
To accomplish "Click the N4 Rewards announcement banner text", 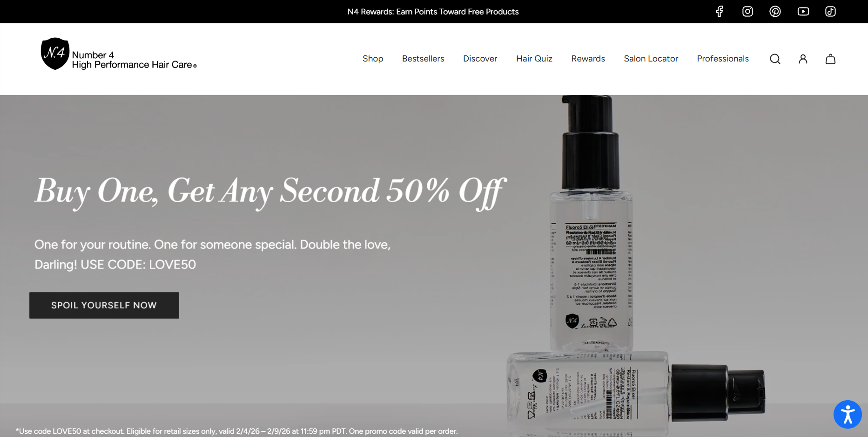I will 433,12.
